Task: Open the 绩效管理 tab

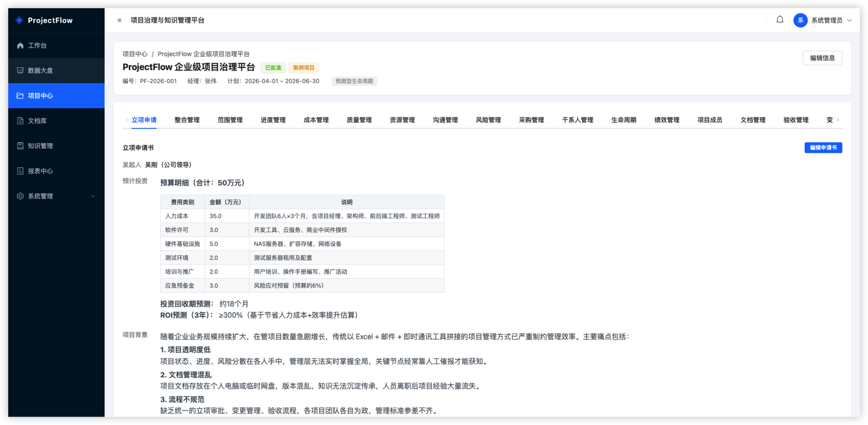Action: click(667, 120)
